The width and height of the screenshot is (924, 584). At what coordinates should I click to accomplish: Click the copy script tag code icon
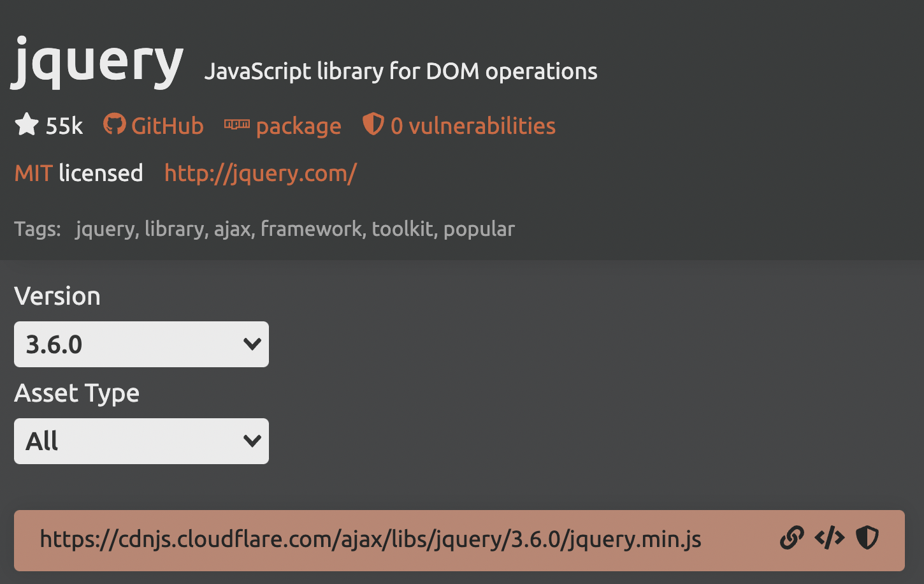coord(829,538)
